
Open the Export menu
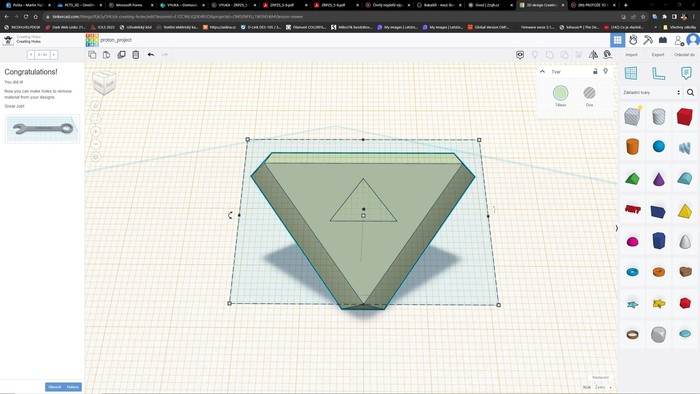coord(658,54)
